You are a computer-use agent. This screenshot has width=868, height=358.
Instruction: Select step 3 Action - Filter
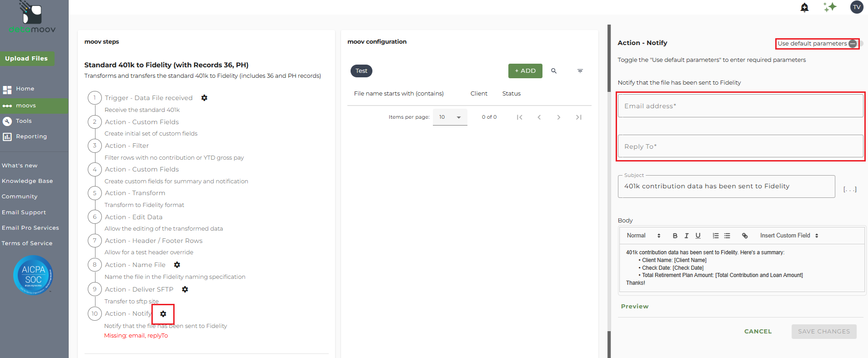tap(126, 146)
